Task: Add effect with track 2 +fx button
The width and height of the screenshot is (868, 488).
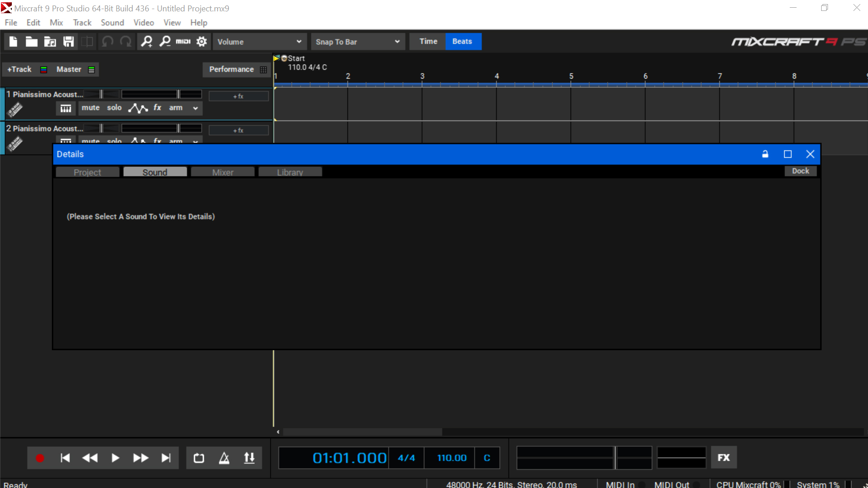Action: point(238,130)
